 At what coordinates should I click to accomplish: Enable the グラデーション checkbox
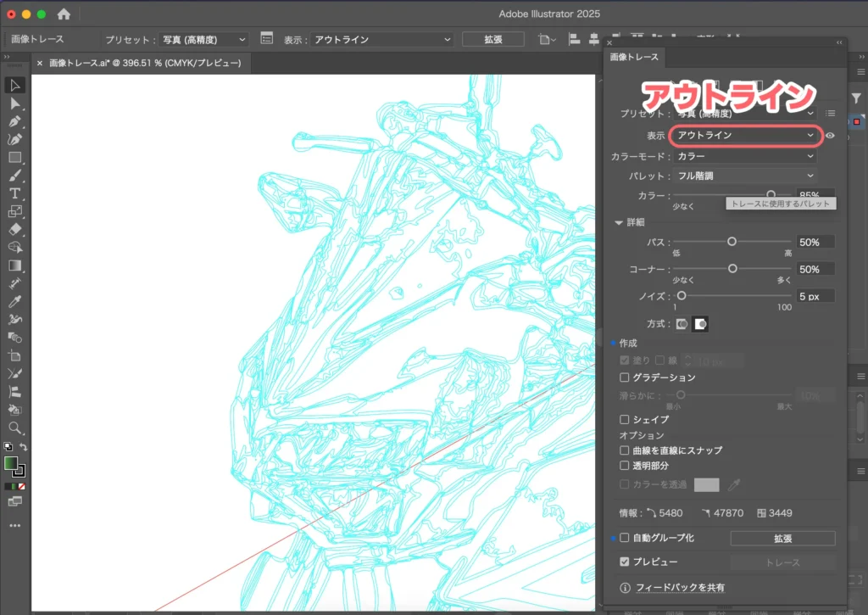pos(625,377)
